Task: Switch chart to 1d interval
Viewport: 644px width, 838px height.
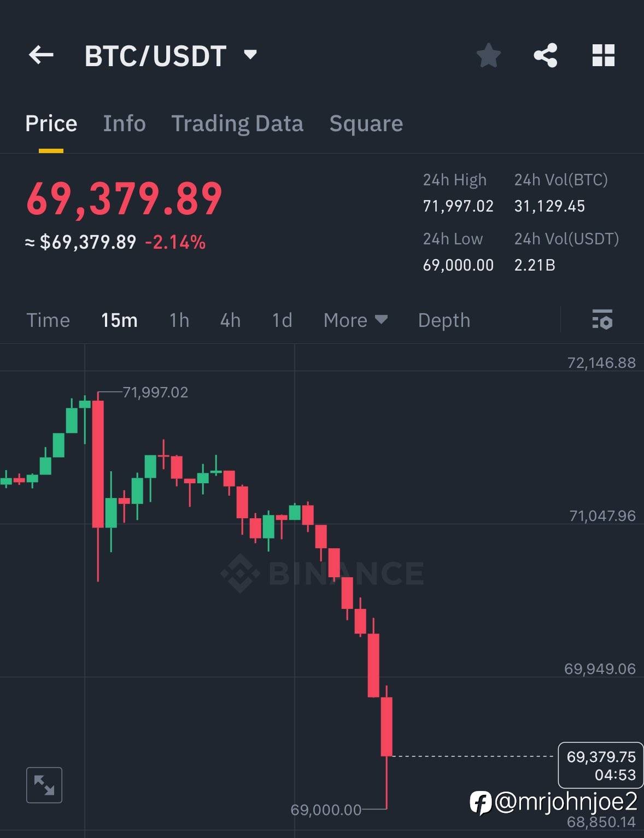Action: tap(282, 320)
